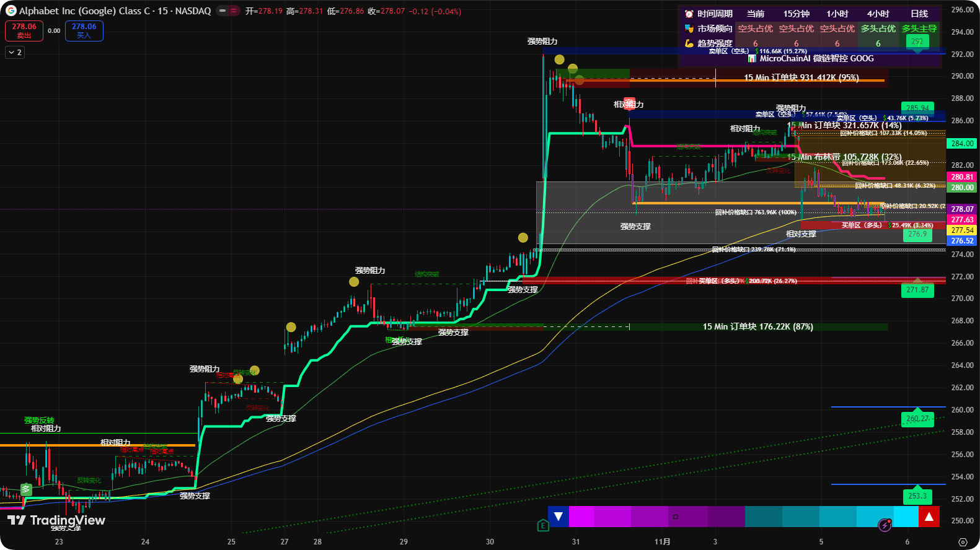Click the alarm clock icon beside 时间周期

coord(689,14)
